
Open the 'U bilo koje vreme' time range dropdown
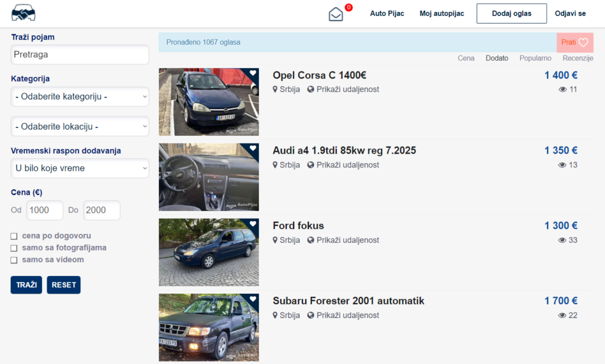pos(80,168)
